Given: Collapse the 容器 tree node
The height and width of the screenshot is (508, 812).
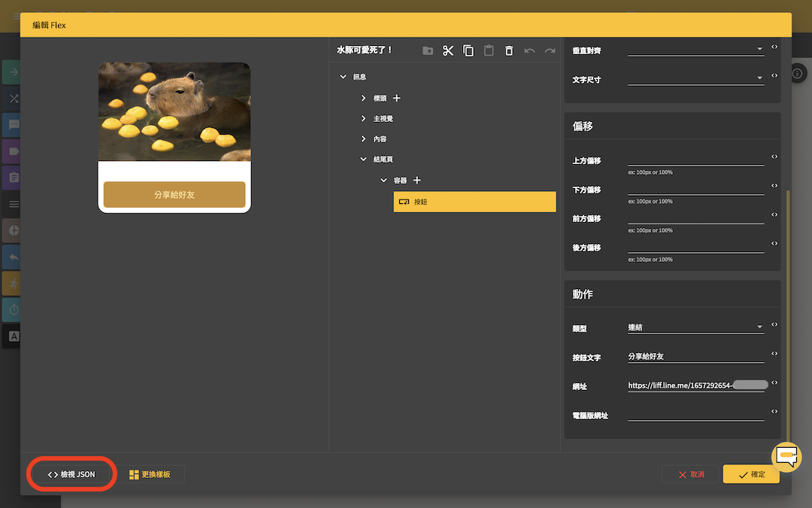Looking at the screenshot, I should 383,181.
